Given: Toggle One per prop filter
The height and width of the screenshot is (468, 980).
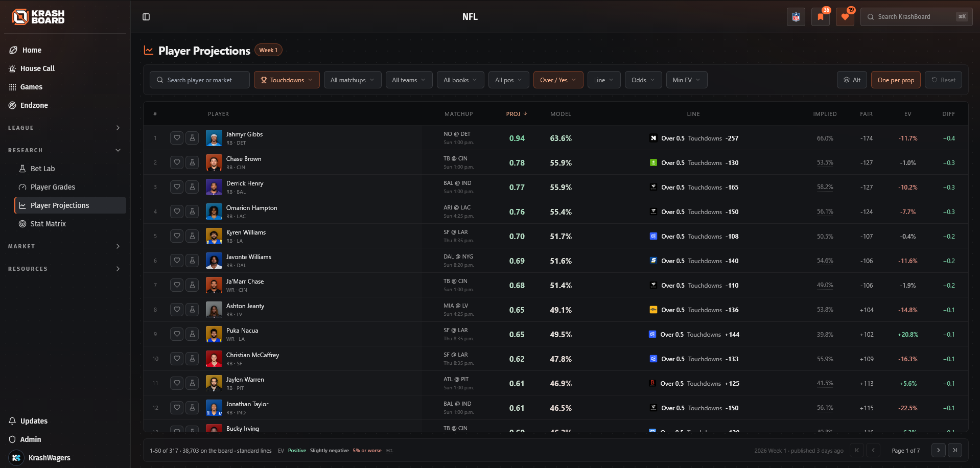Looking at the screenshot, I should click(x=896, y=80).
